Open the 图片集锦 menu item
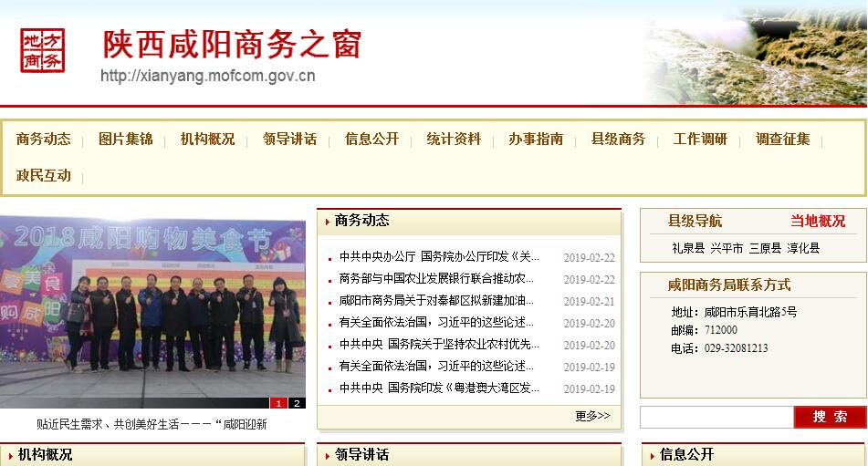 (126, 139)
